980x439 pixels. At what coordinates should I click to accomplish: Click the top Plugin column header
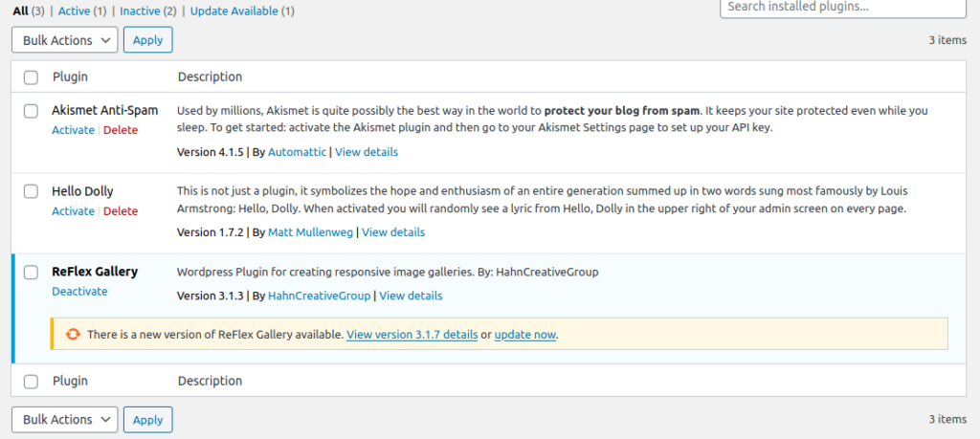tap(70, 77)
